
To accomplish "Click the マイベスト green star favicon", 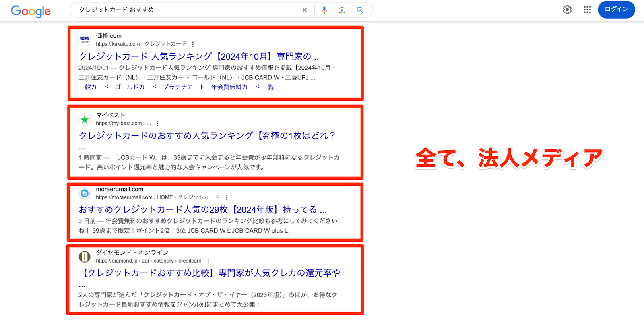I will [85, 119].
